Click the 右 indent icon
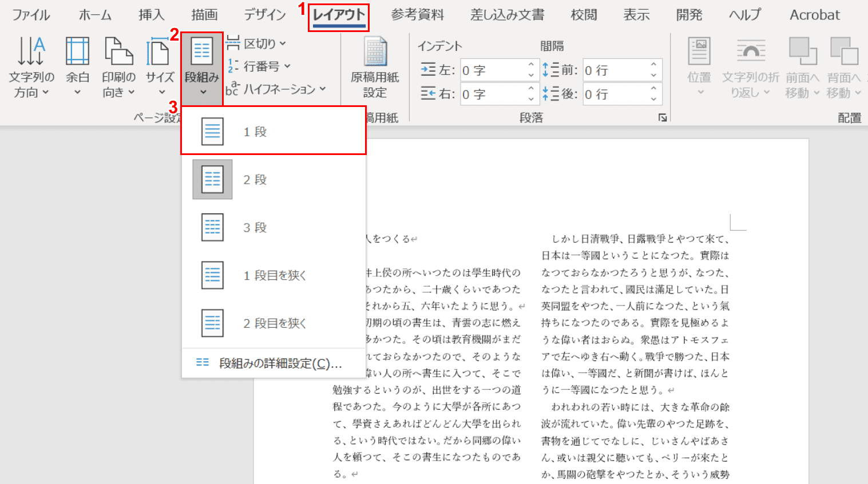 (x=428, y=93)
